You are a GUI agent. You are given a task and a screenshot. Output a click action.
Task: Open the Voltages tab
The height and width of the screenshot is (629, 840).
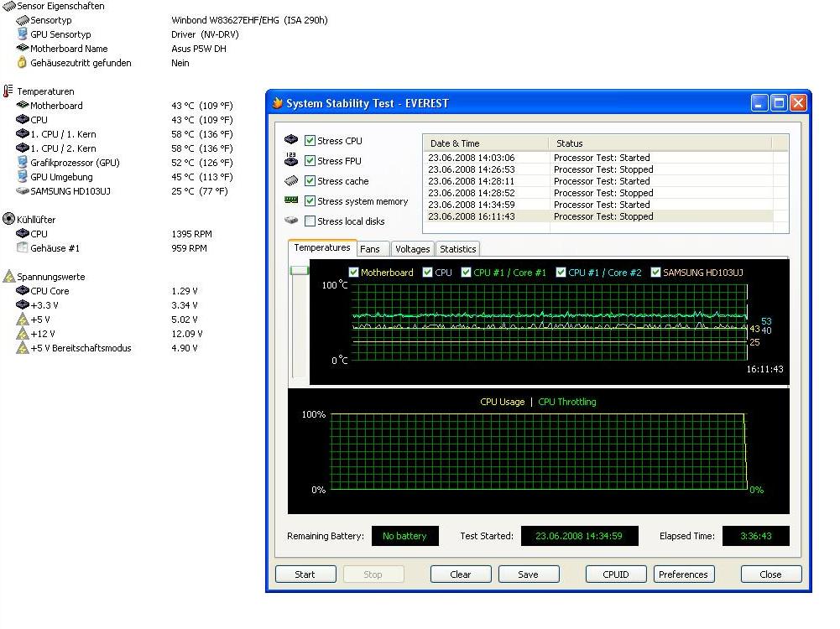(x=413, y=249)
